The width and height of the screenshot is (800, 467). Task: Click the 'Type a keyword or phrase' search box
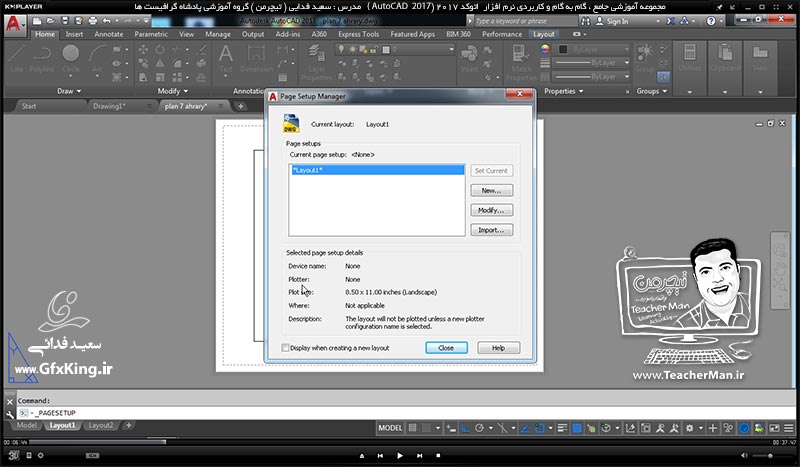tap(526, 21)
